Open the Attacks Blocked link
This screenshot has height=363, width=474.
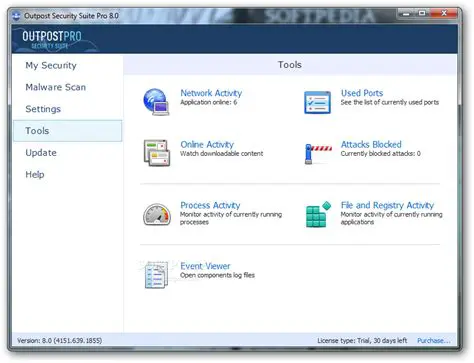click(x=371, y=144)
